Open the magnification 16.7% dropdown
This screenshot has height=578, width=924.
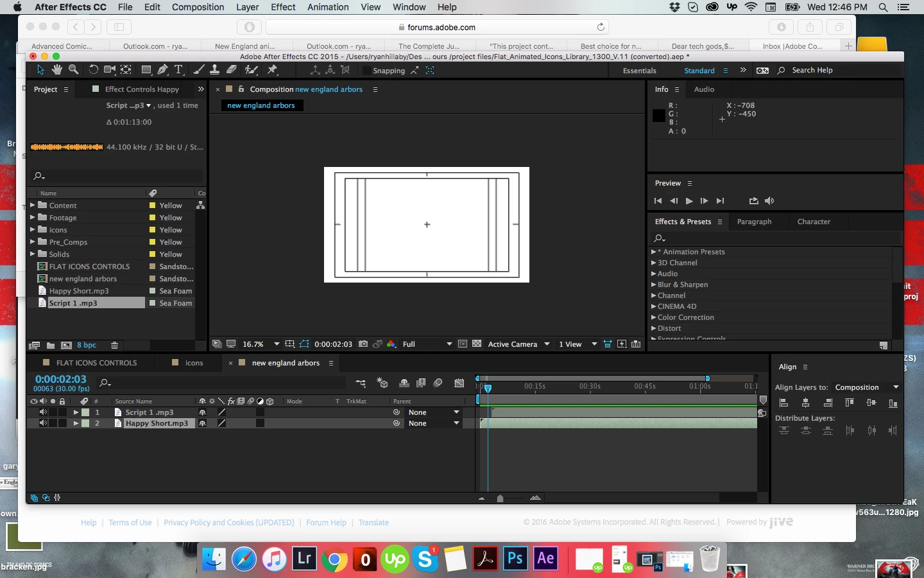pos(261,344)
